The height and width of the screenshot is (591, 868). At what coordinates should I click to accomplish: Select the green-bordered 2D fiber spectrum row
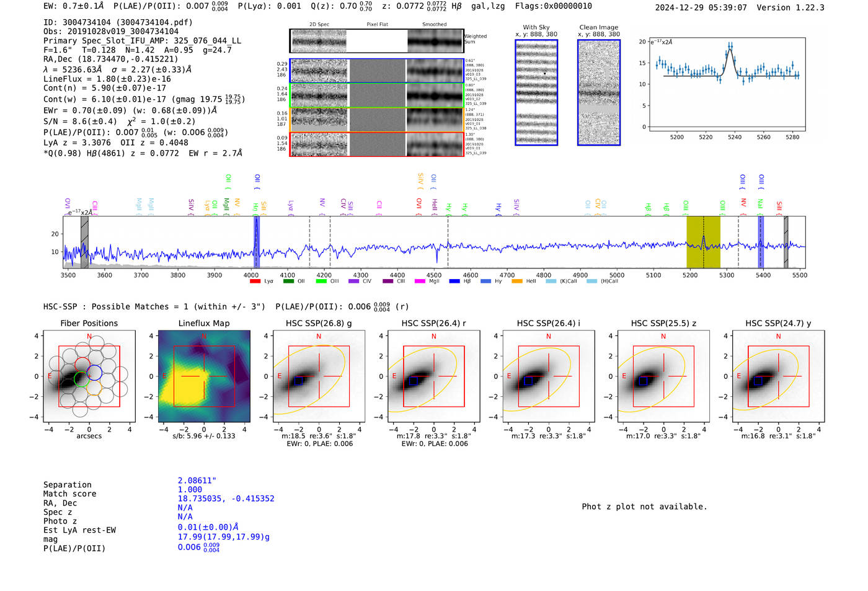377,95
